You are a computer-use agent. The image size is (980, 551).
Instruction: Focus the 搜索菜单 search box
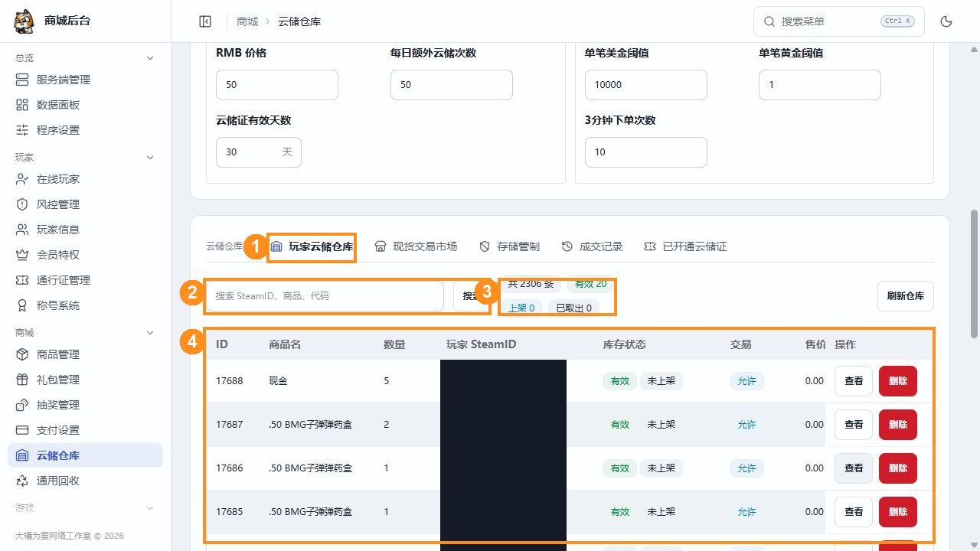coord(839,21)
